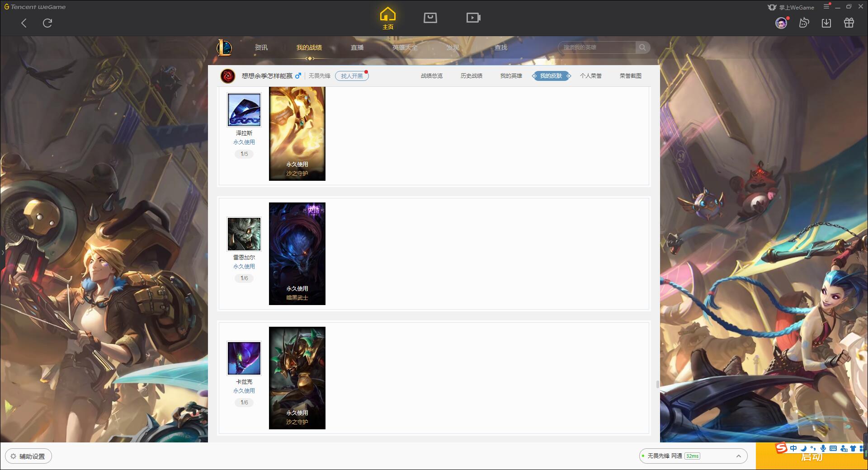Expand the left edge sidebar arrow

(x=2, y=252)
